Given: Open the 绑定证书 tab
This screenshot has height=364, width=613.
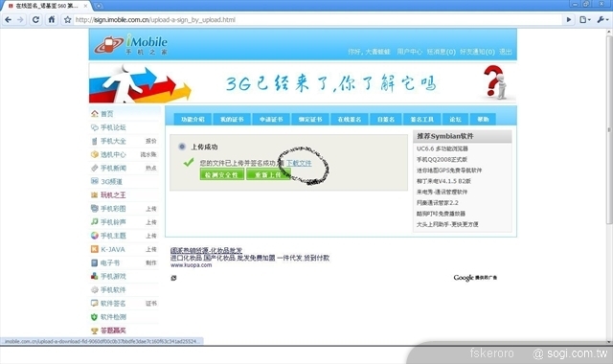Looking at the screenshot, I should coord(310,119).
